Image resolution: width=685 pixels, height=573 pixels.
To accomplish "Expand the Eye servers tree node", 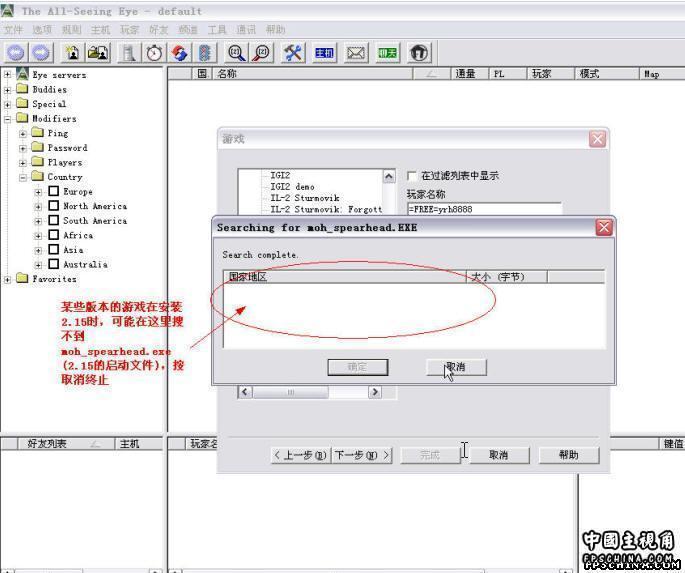I will pos(7,75).
